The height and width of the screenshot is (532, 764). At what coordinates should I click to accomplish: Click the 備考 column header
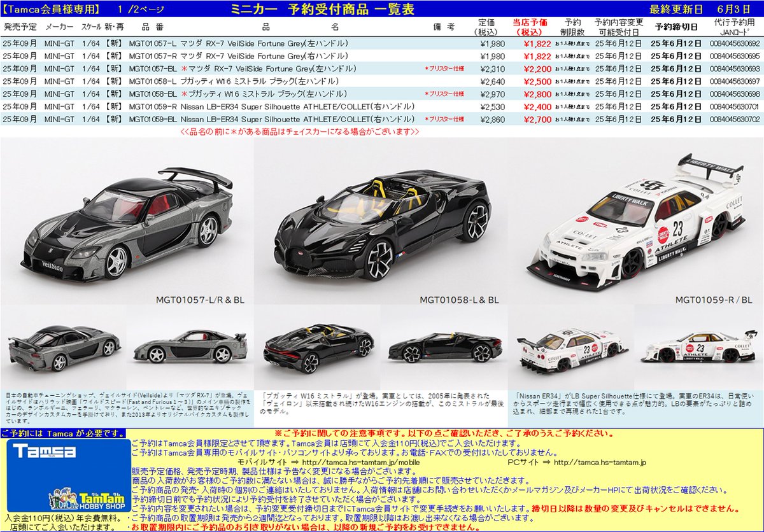point(444,27)
